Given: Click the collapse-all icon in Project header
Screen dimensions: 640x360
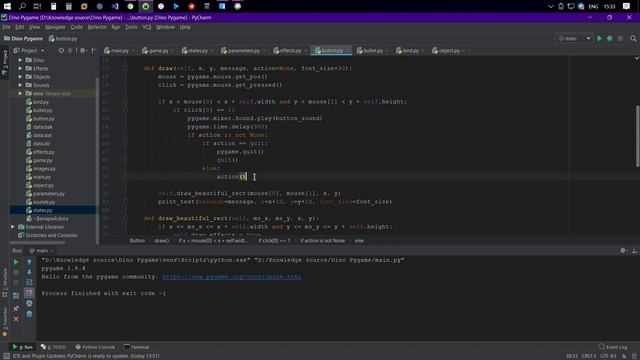Looking at the screenshot, I should pyautogui.click(x=70, y=51).
